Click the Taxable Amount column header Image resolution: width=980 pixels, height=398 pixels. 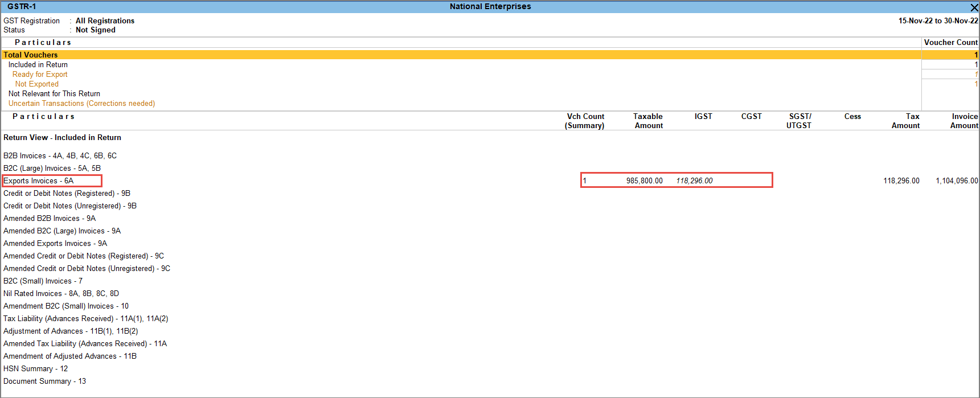(x=648, y=121)
